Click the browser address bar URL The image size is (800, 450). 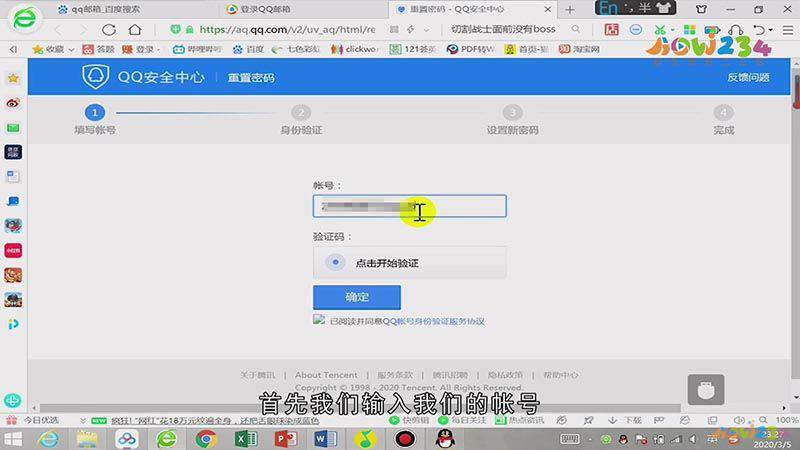coord(287,30)
